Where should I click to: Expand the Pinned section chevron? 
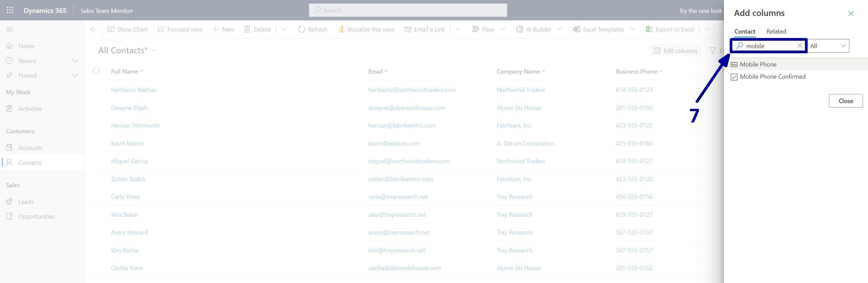[75, 75]
